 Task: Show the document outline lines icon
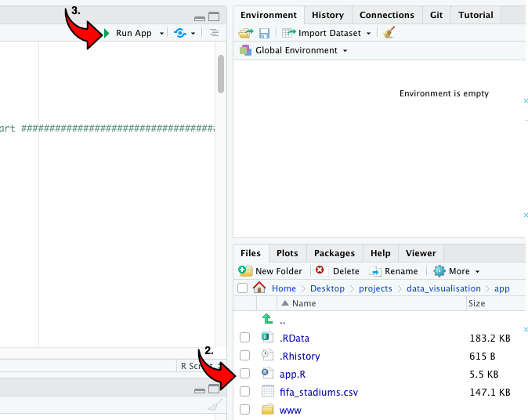(214, 33)
